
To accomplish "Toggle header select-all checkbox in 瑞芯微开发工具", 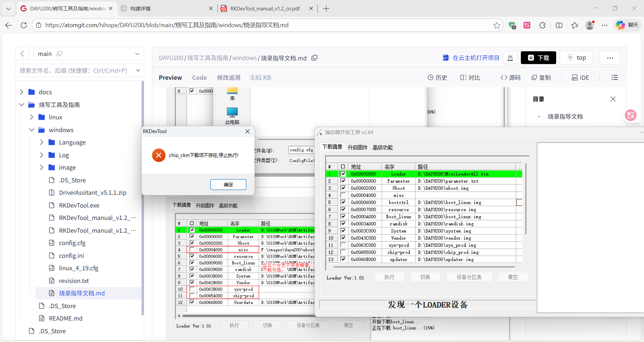I will (343, 167).
